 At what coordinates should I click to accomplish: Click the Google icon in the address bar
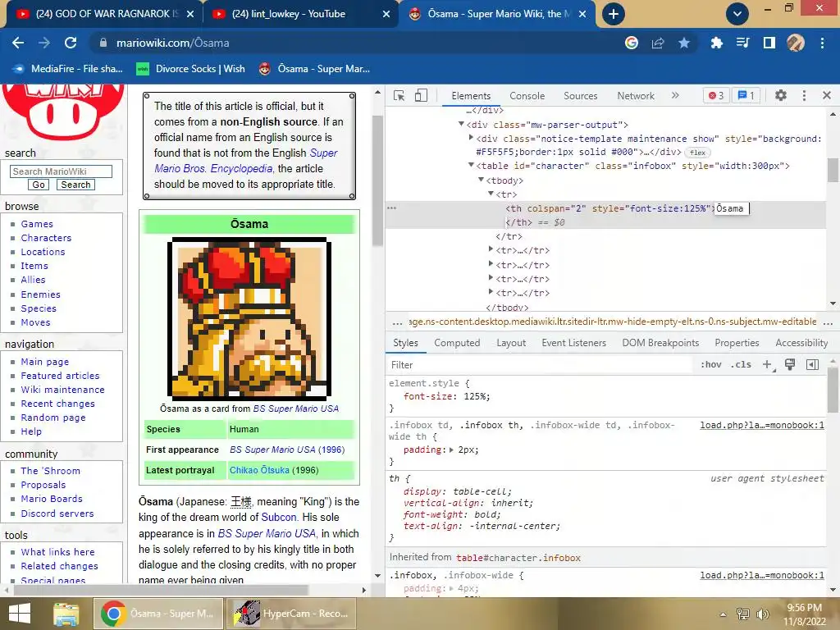(632, 43)
